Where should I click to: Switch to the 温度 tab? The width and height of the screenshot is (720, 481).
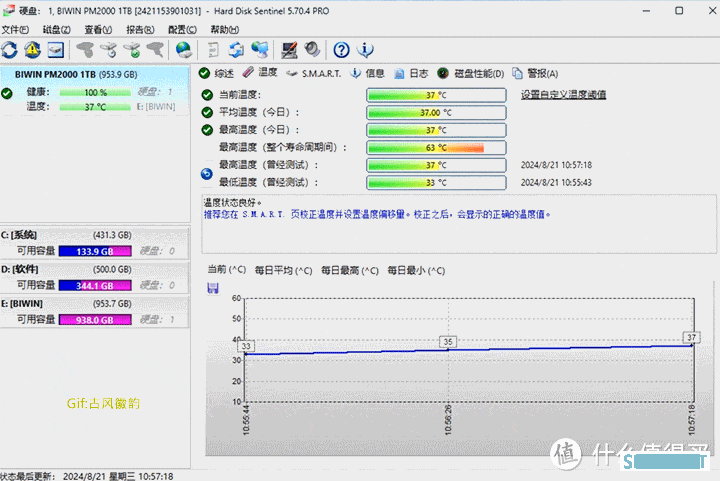click(x=260, y=72)
